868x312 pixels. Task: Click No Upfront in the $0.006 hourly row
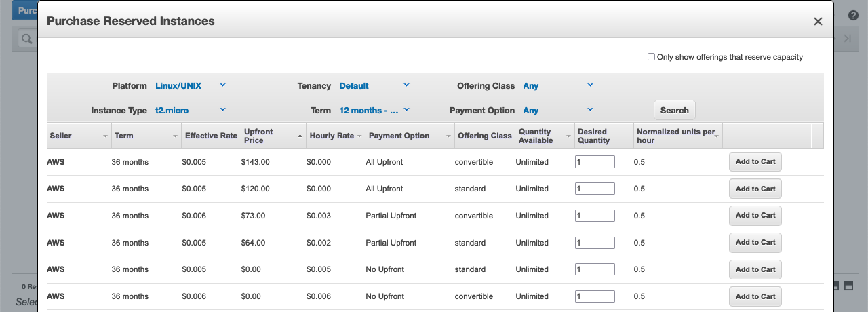(385, 296)
